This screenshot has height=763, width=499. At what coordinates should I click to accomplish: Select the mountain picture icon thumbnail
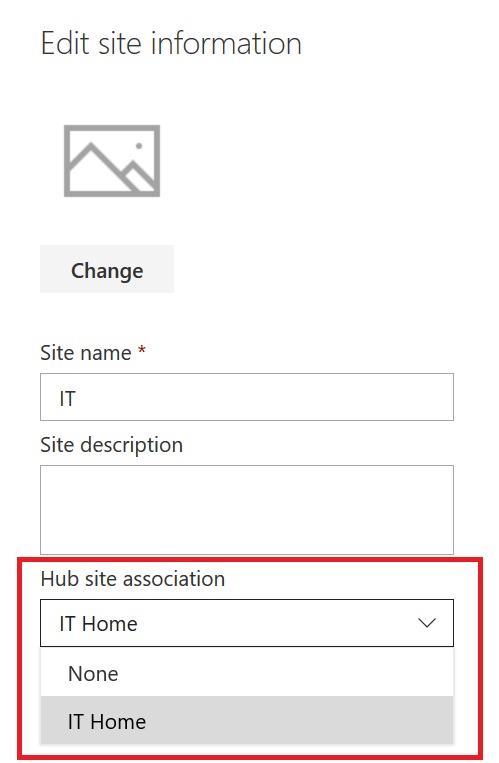[x=112, y=161]
